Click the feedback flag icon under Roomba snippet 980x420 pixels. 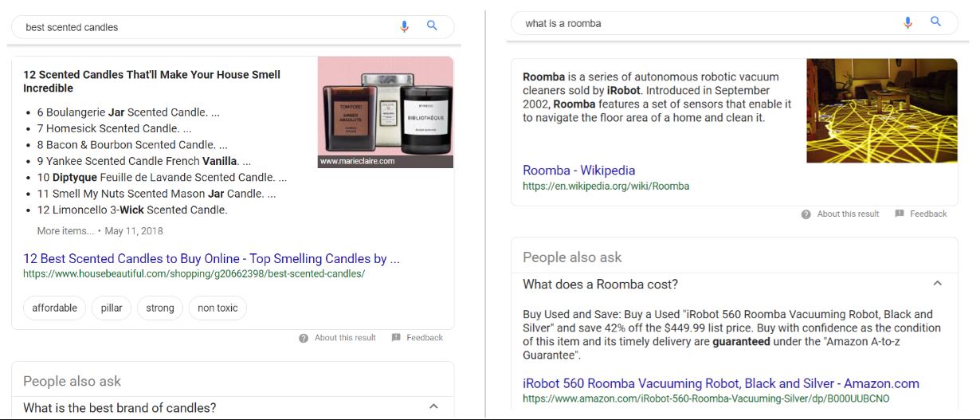point(900,214)
